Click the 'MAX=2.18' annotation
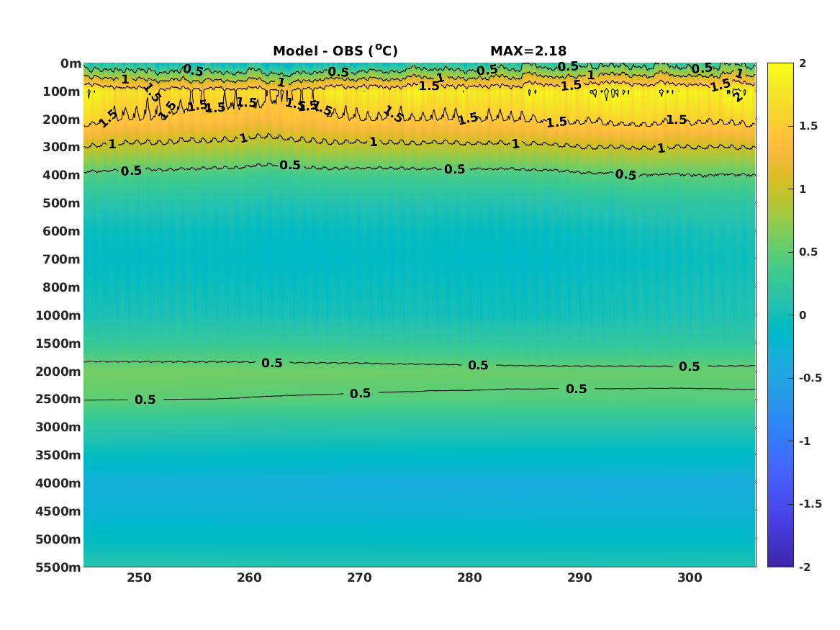Viewport: 840px width, 630px height. tap(528, 51)
